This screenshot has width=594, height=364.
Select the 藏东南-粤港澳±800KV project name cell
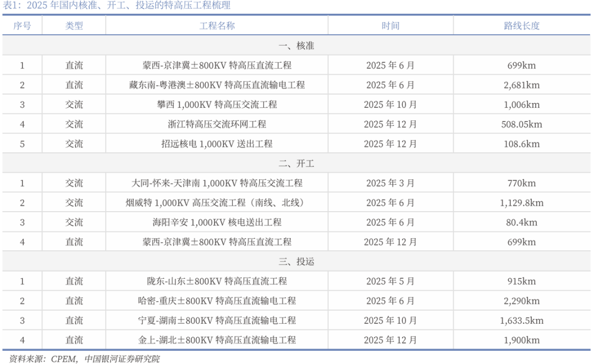coord(217,85)
